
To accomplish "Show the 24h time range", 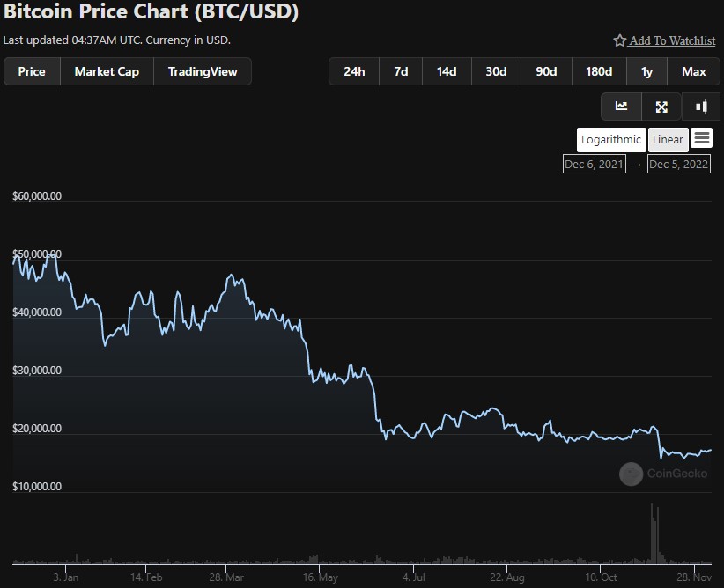I will tap(354, 71).
